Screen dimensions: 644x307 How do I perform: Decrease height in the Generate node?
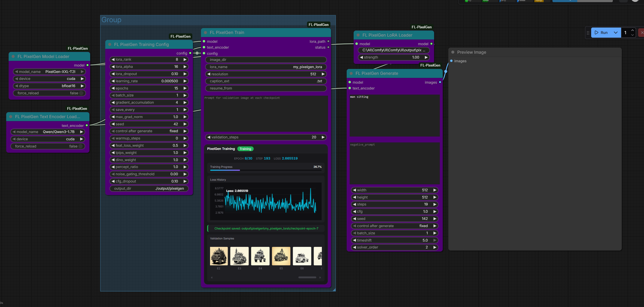pos(354,197)
